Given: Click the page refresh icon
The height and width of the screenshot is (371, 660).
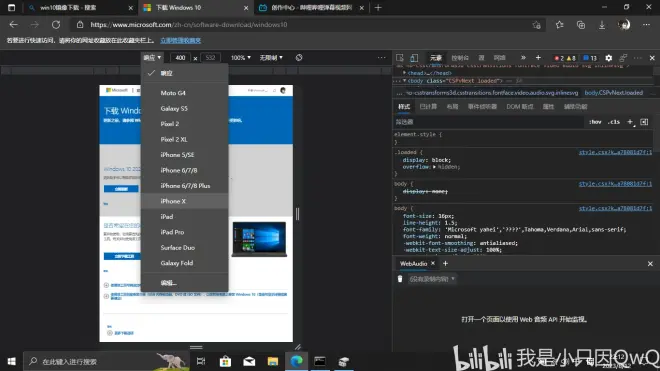Looking at the screenshot, I should (56, 25).
